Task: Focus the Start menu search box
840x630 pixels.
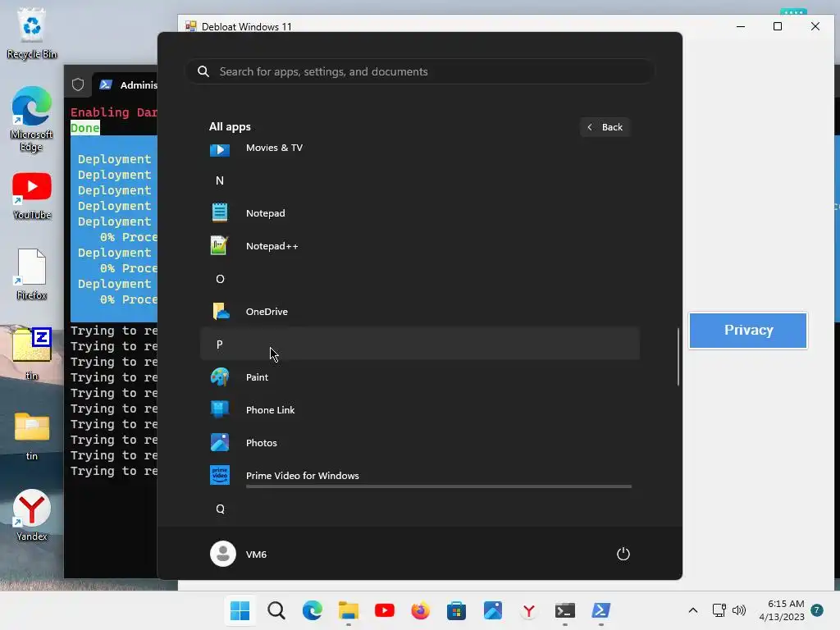Action: (x=419, y=71)
